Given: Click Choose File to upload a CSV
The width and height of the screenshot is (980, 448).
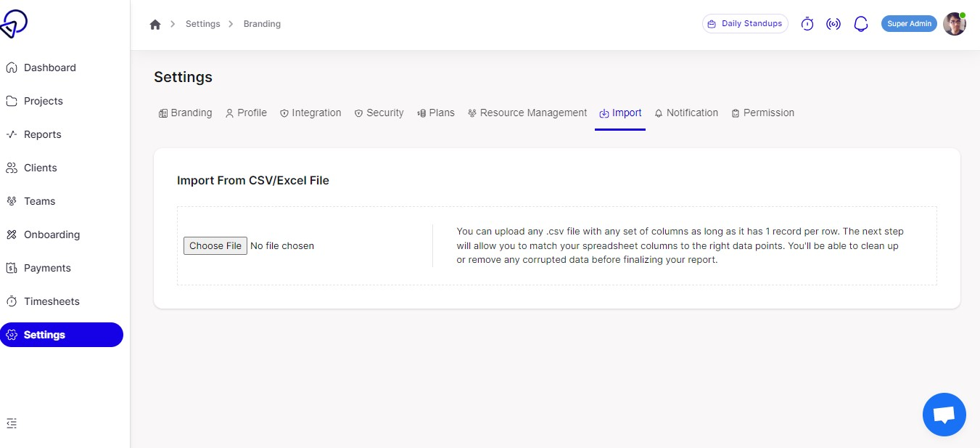Looking at the screenshot, I should (x=215, y=245).
